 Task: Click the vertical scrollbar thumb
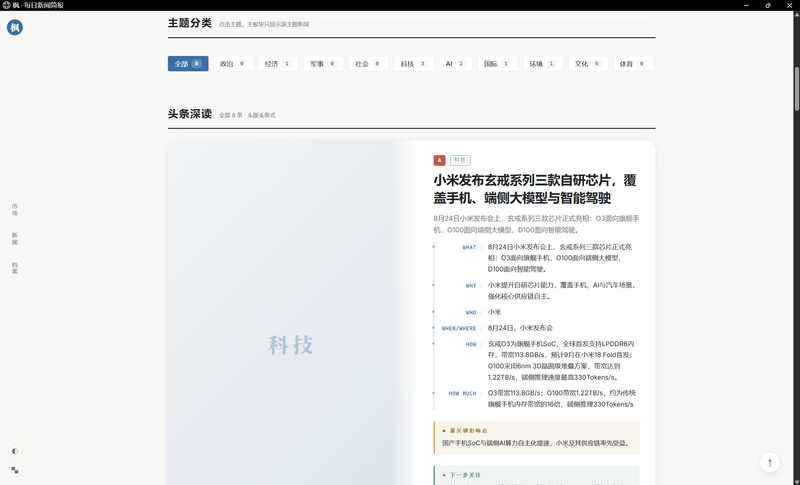(x=796, y=88)
